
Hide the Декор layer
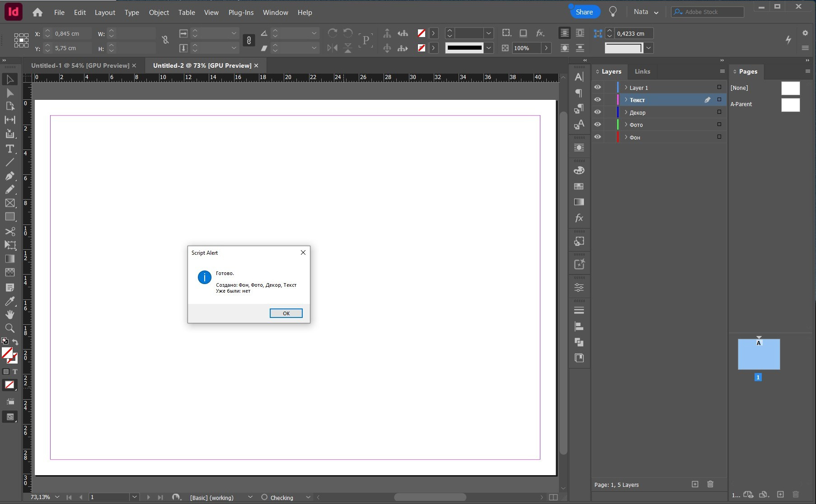598,112
